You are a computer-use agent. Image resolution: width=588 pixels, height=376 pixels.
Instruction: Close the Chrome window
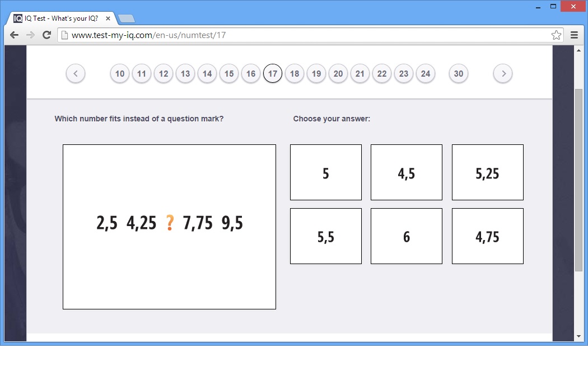[x=573, y=6]
